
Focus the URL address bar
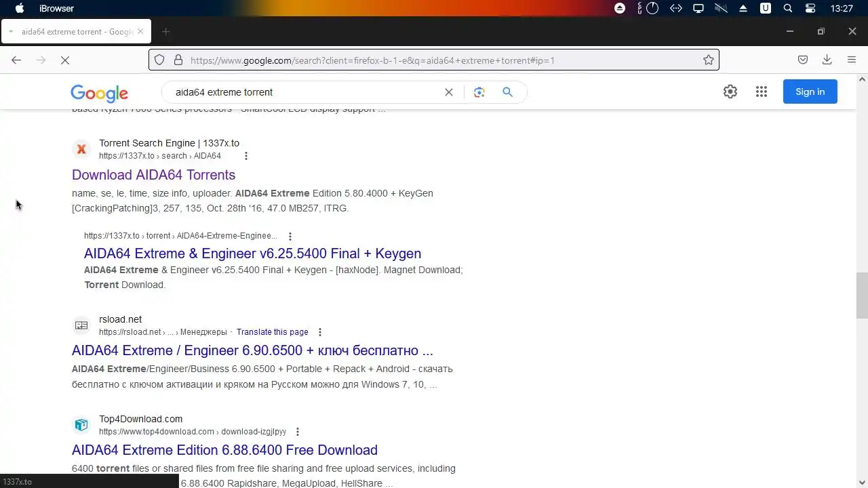click(434, 60)
